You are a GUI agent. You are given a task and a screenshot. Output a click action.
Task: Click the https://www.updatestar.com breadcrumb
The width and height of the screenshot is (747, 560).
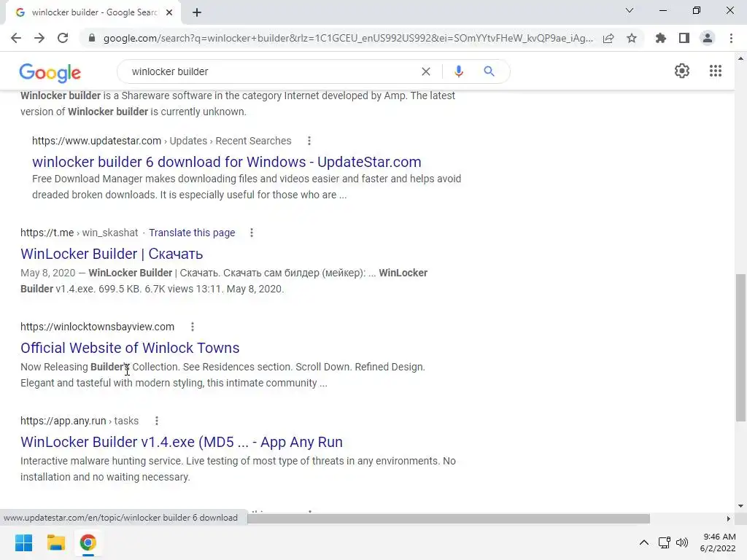coord(161,141)
